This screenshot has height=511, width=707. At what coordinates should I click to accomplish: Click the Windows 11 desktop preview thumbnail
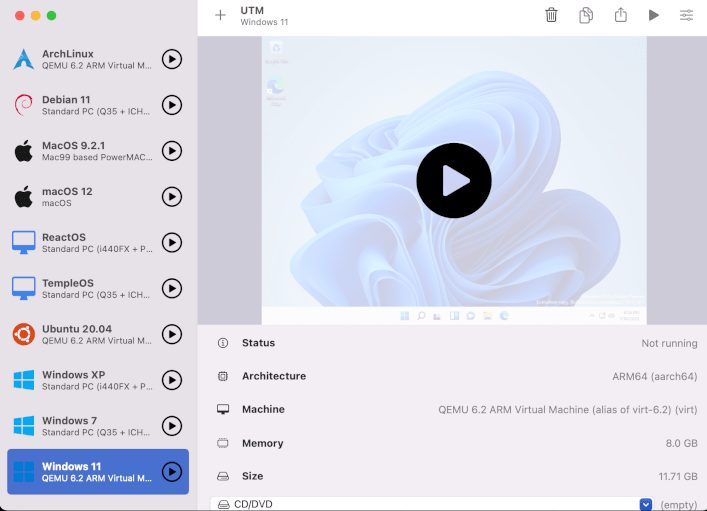point(454,180)
